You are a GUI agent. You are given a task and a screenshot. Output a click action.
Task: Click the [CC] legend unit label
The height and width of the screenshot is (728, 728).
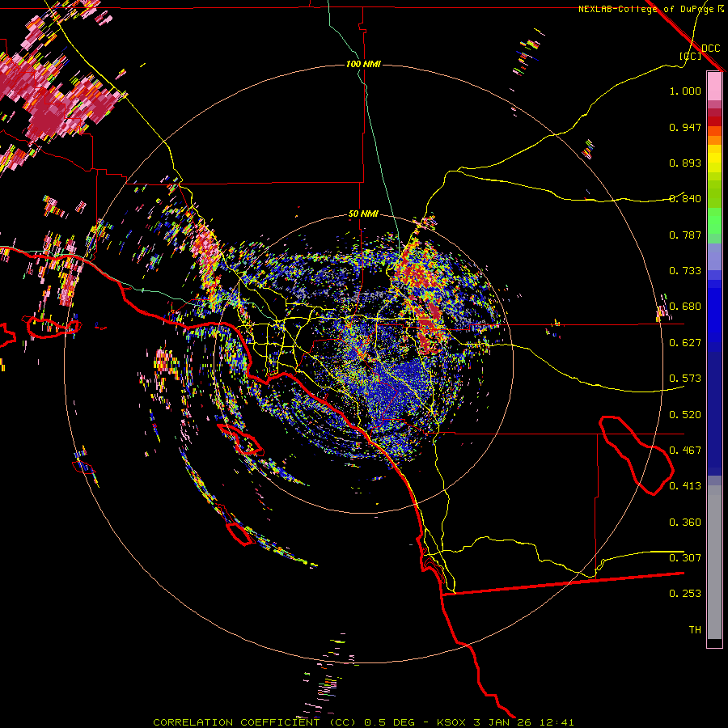click(690, 56)
